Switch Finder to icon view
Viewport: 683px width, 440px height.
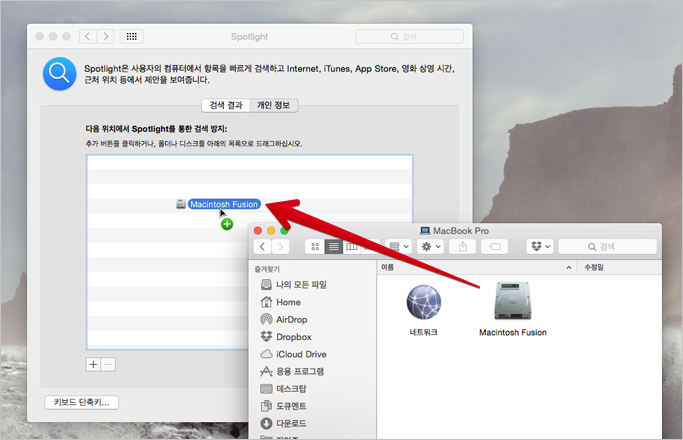pyautogui.click(x=315, y=247)
